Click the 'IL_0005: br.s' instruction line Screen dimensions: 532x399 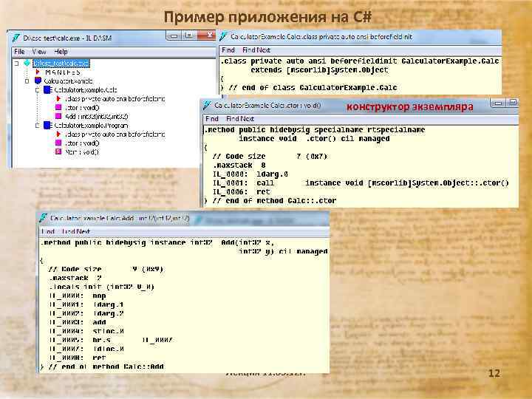click(x=112, y=340)
